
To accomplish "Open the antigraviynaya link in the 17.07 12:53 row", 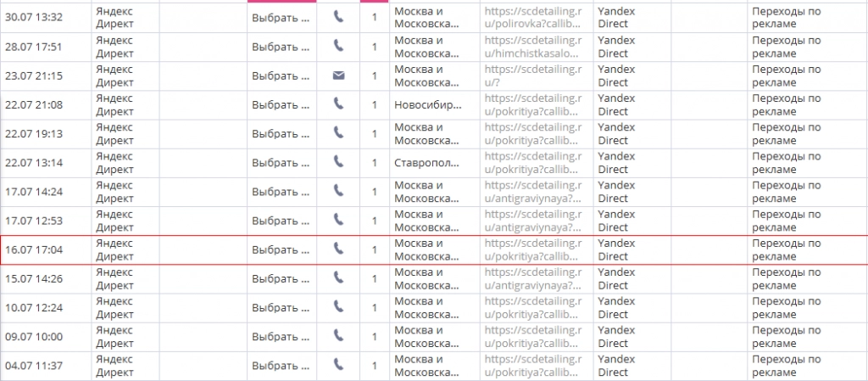I will [534, 221].
